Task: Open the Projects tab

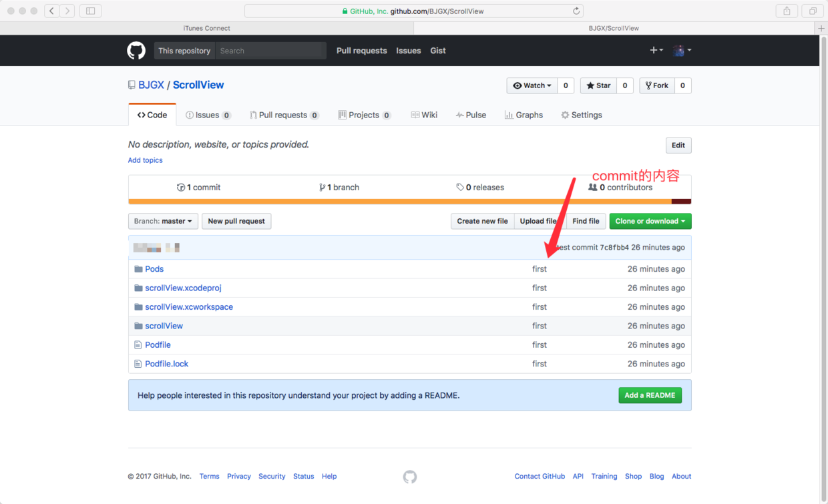Action: click(x=365, y=115)
